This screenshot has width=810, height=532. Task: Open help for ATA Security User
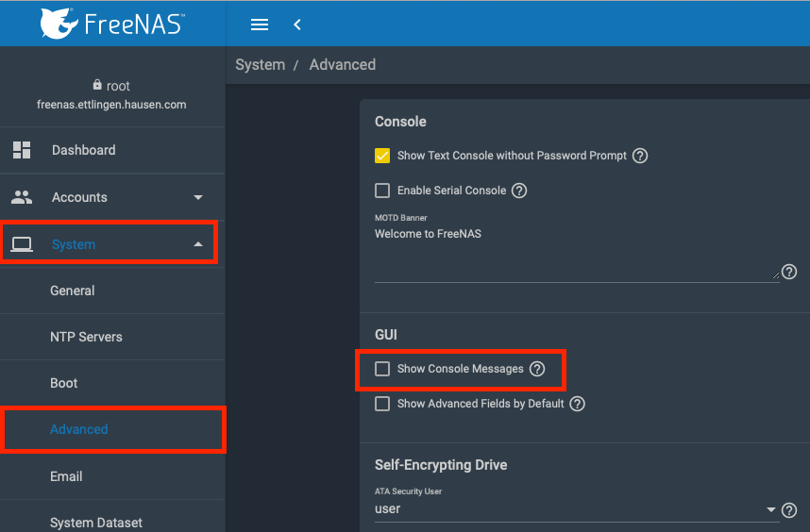click(789, 509)
